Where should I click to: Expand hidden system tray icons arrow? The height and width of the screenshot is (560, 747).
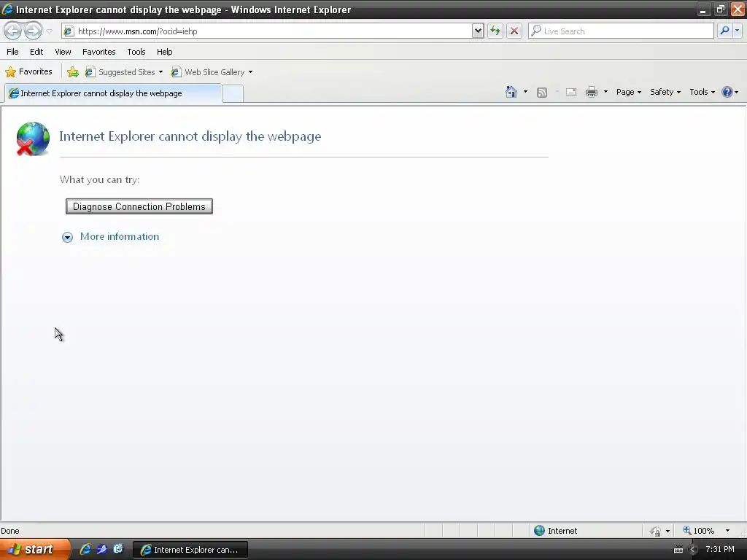point(693,550)
